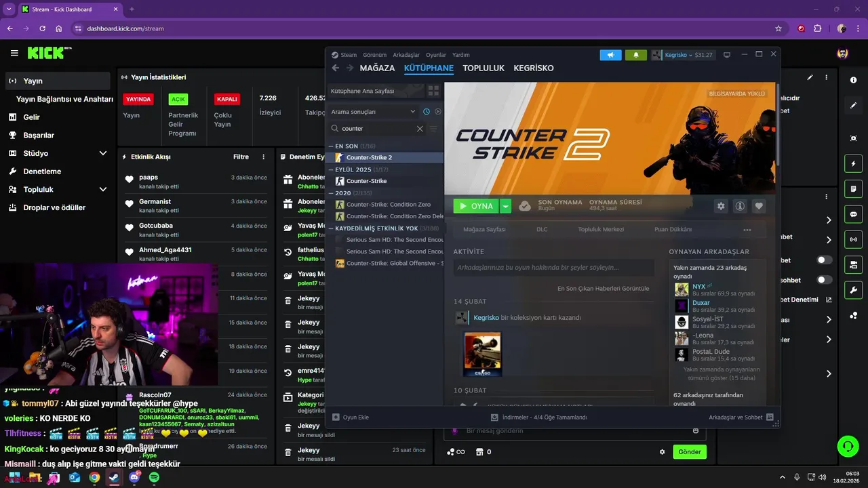Viewport: 868px width, 488px height.
Task: Open the play options dropdown beside OYNA
Action: point(505,206)
